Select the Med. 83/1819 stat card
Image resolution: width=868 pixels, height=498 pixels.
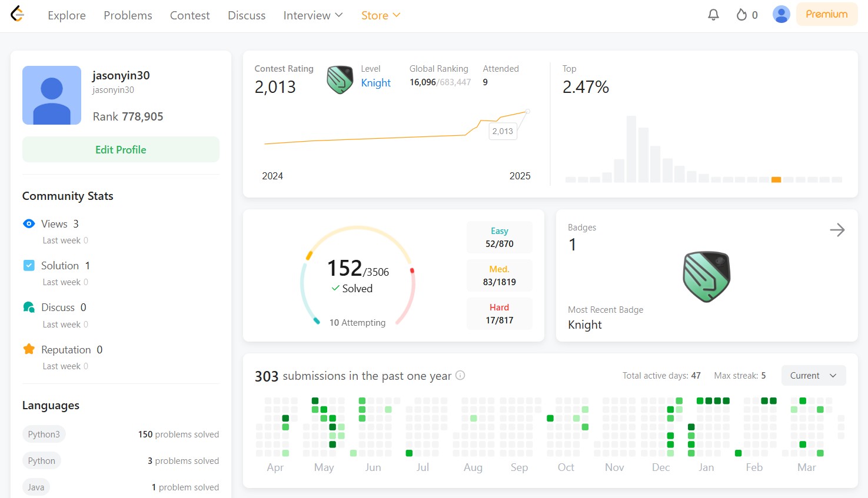[x=500, y=276]
